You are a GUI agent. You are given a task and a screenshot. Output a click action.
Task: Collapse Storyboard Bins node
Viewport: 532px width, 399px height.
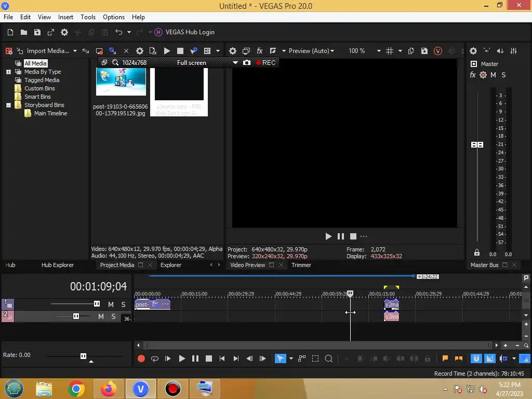pos(8,105)
